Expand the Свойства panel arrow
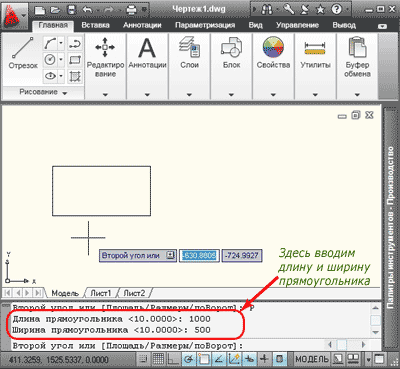 273,95
